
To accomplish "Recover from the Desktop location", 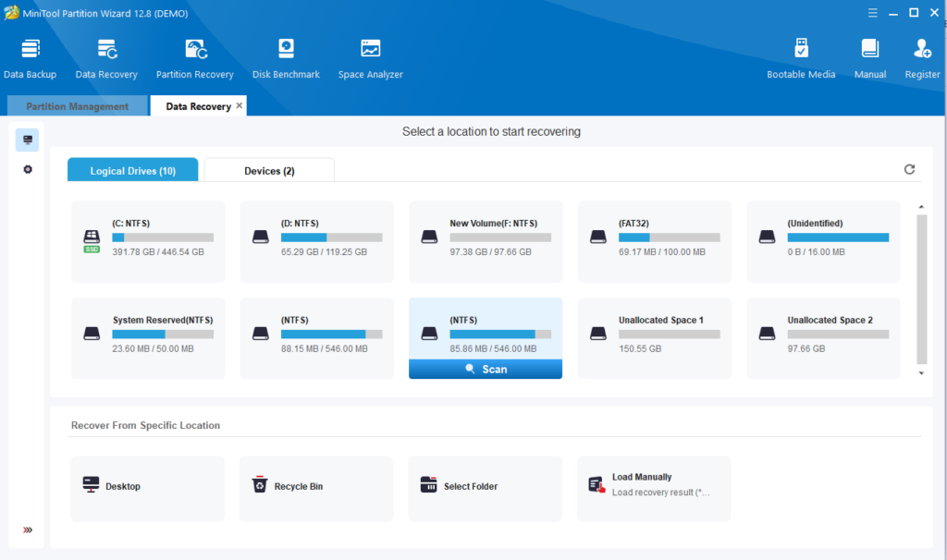I will coord(147,488).
